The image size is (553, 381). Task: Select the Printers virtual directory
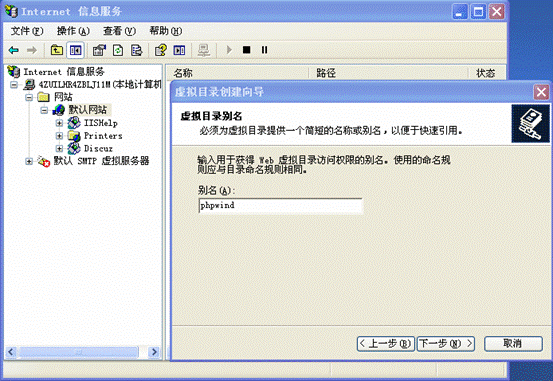pos(103,136)
